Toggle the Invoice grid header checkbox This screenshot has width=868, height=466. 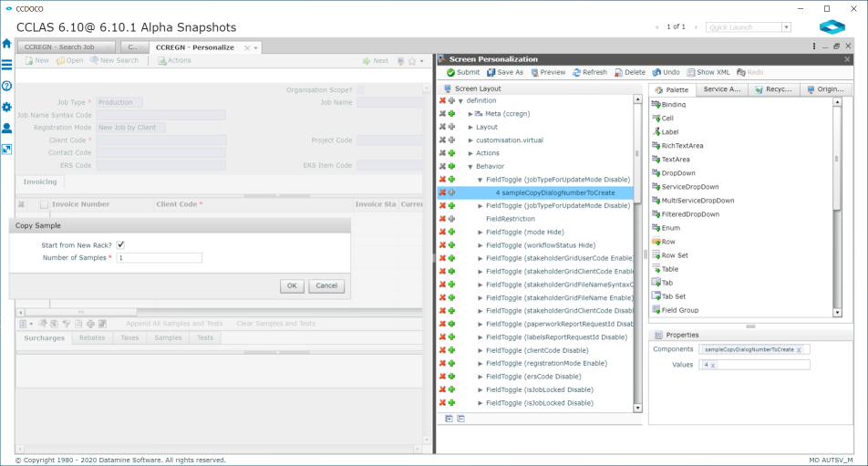pos(44,204)
